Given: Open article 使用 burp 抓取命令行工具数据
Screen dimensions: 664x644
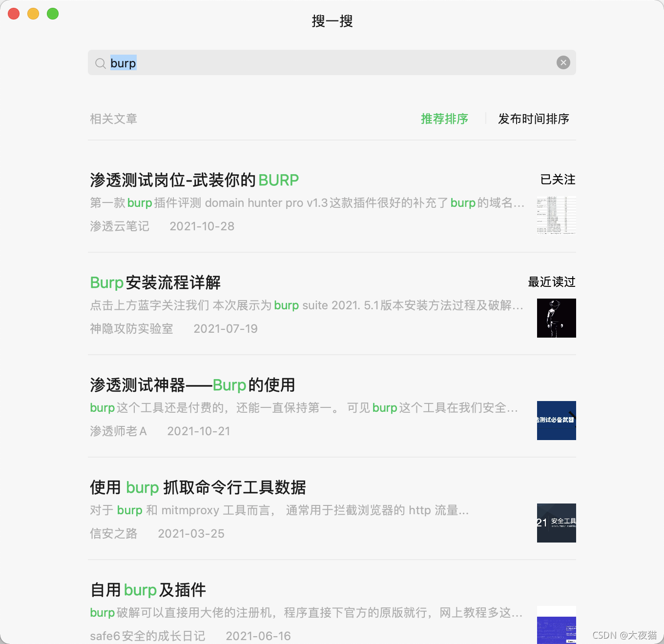Looking at the screenshot, I should [x=198, y=487].
